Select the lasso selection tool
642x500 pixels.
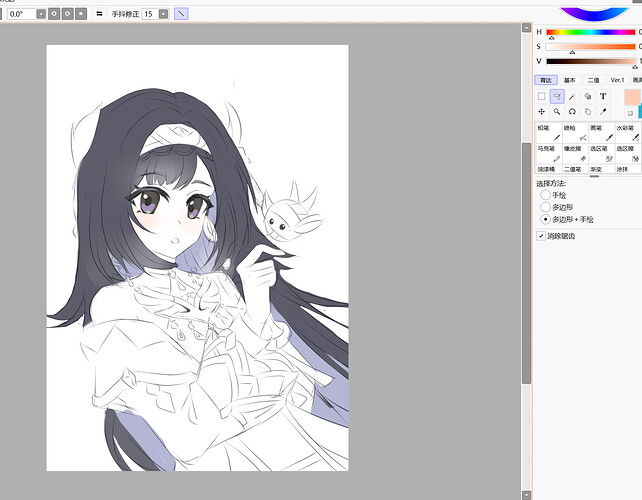tap(557, 97)
